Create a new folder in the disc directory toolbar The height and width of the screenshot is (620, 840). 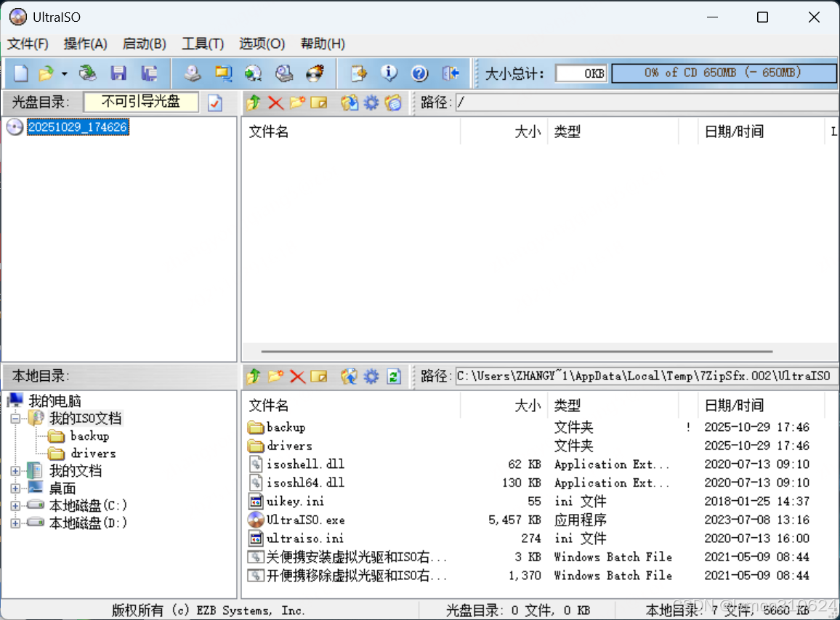[x=297, y=102]
